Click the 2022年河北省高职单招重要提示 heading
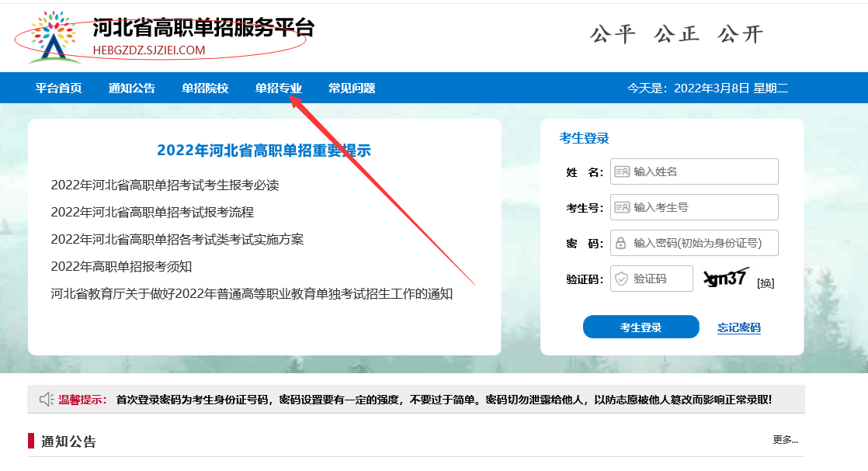The width and height of the screenshot is (868, 471). click(264, 151)
